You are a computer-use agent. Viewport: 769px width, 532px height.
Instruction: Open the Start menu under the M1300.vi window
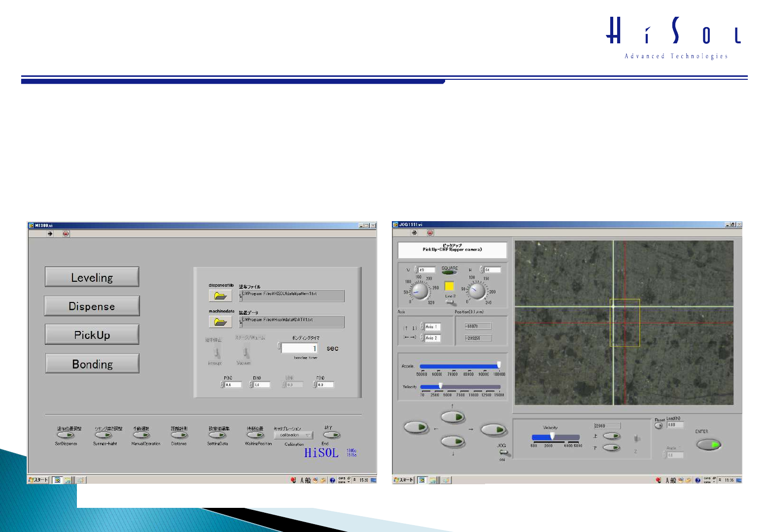[x=38, y=480]
